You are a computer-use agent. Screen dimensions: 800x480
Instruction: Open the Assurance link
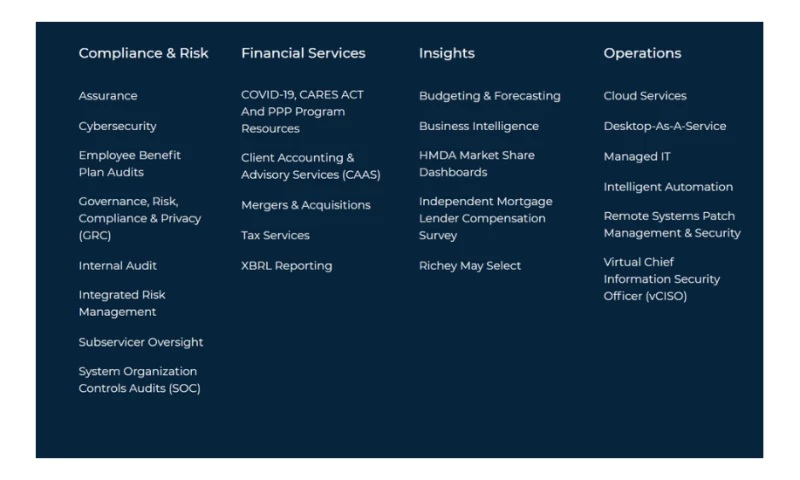click(x=108, y=96)
